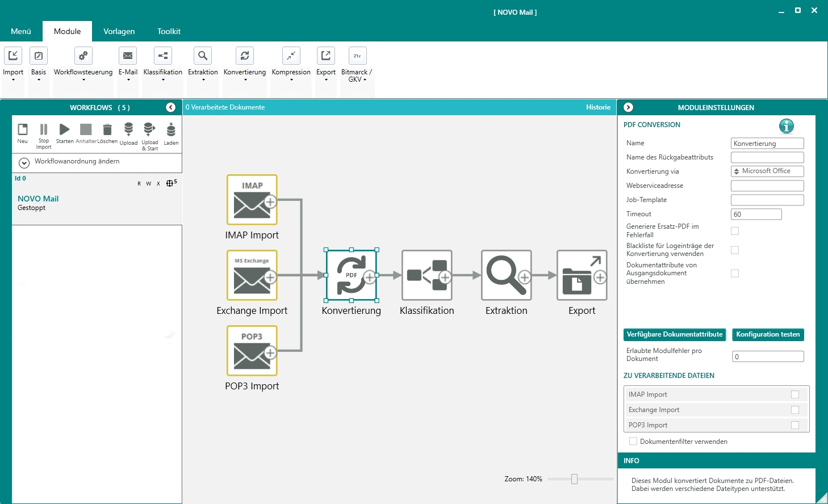Image resolution: width=828 pixels, height=504 pixels.
Task: Open the Extraktion magnifier ribbon icon
Action: tap(203, 56)
